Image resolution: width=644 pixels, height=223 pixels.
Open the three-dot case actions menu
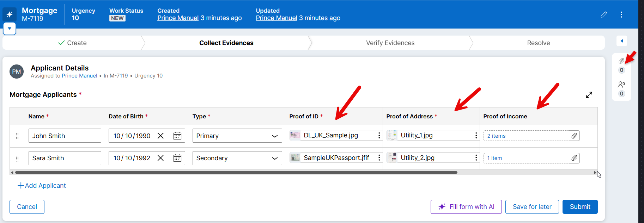(x=621, y=14)
